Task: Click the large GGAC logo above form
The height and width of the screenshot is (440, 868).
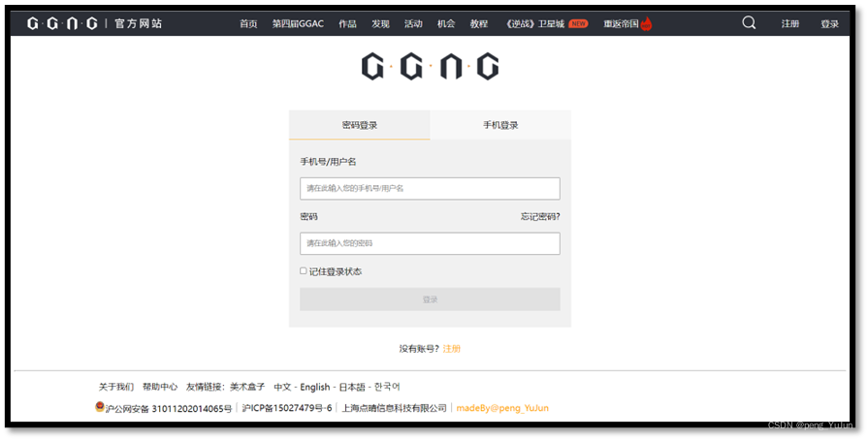Action: [431, 67]
